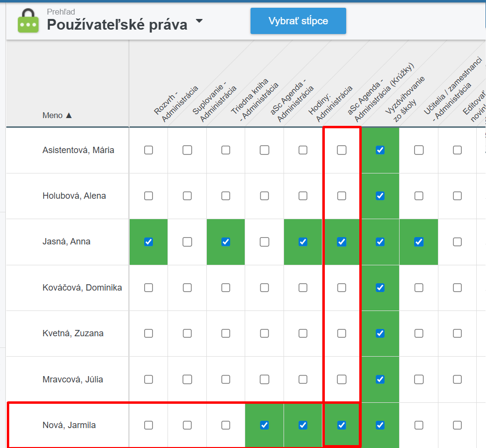The height and width of the screenshot is (448, 486).
Task: Click the name Asistentová, Mária
Action: (78, 150)
